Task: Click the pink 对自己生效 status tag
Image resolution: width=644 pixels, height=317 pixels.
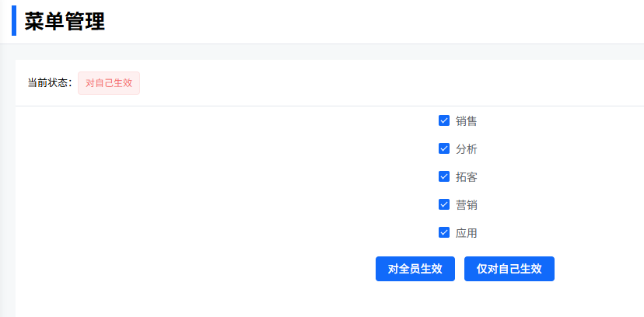Action: point(109,83)
